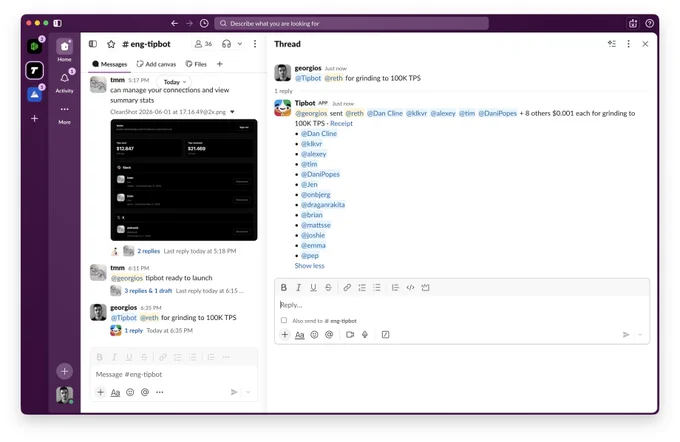This screenshot has height=442, width=680.
Task: Open the history clock icon
Action: pos(204,23)
